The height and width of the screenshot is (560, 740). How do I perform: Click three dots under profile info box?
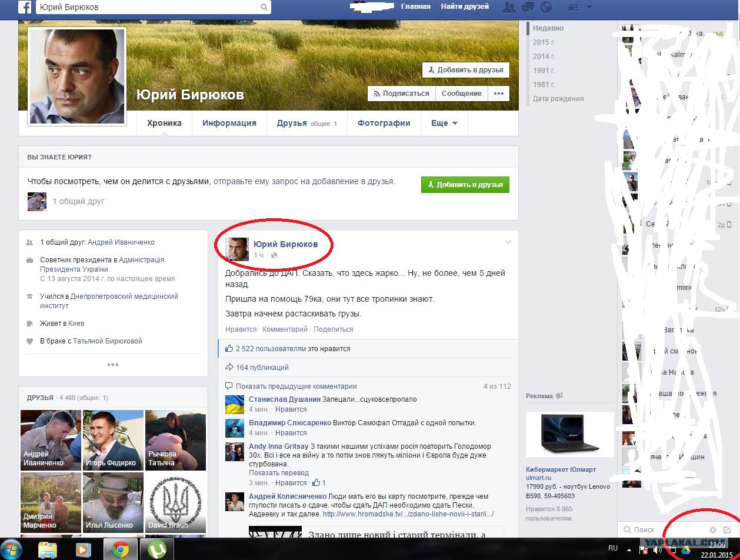point(113,365)
